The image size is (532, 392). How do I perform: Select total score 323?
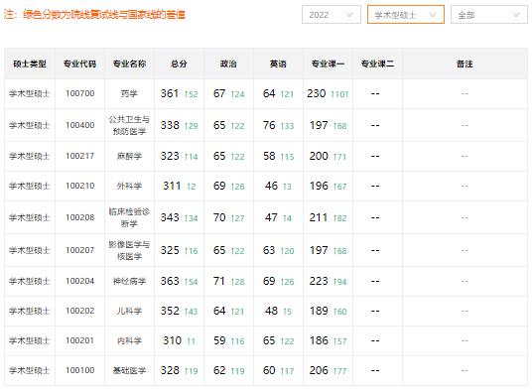(170, 156)
